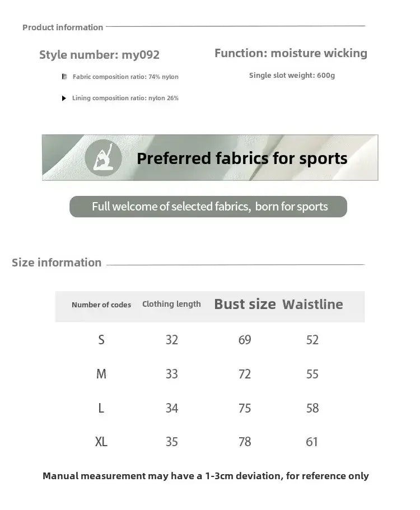The image size is (420, 510).
Task: Click the Full welcome of selected fabrics button
Action: [208, 207]
